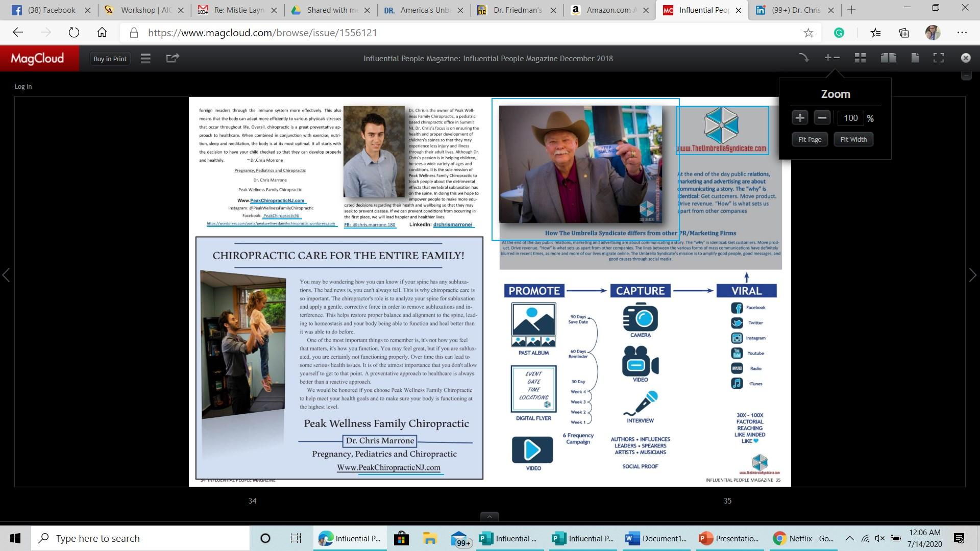The width and height of the screenshot is (980, 551).
Task: Click the Buy in Print button
Action: [x=110, y=59]
